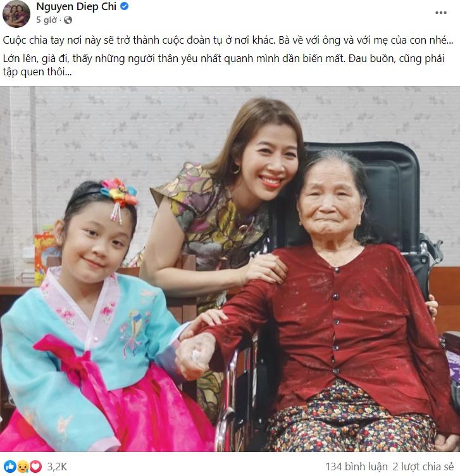Click the "5 giờ" post timestamp

46,20
